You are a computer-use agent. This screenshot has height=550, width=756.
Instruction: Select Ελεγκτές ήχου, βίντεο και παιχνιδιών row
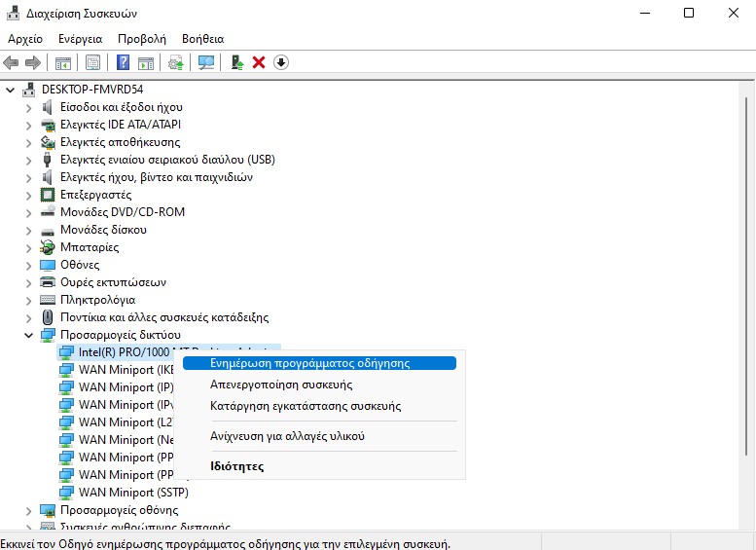click(157, 177)
